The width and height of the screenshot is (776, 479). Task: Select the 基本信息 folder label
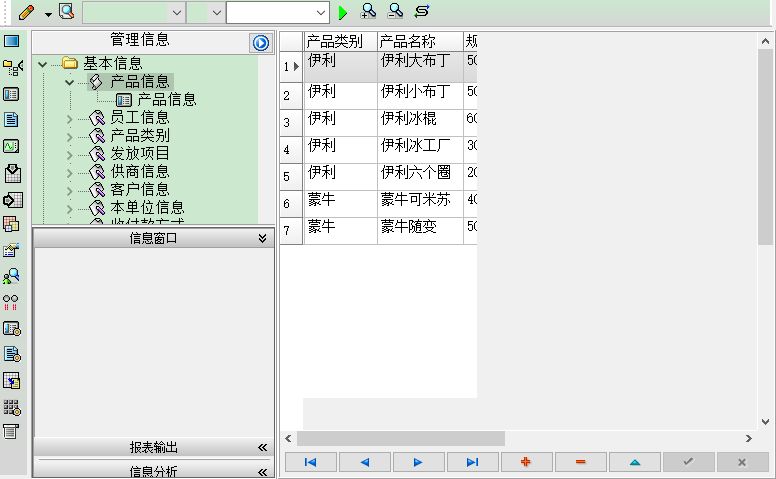click(x=113, y=63)
